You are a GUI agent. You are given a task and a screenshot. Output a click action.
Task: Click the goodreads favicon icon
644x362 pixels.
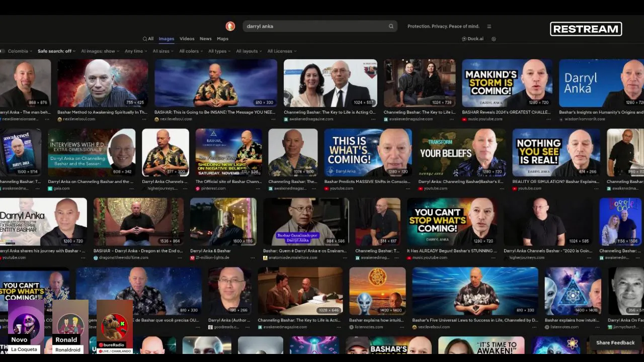click(x=210, y=327)
